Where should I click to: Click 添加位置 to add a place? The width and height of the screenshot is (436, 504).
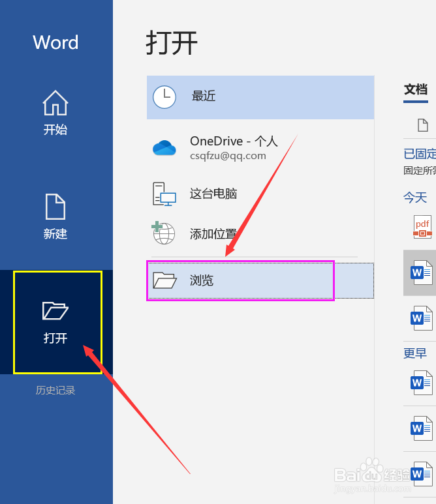pyautogui.click(x=260, y=233)
